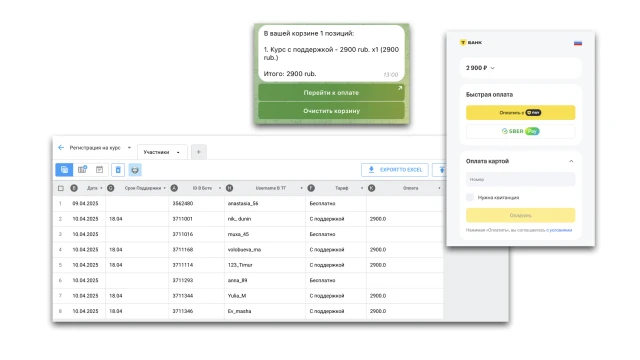Open the Срок Поддержки column dropdown
The height and width of the screenshot is (360, 640).
pyautogui.click(x=164, y=188)
